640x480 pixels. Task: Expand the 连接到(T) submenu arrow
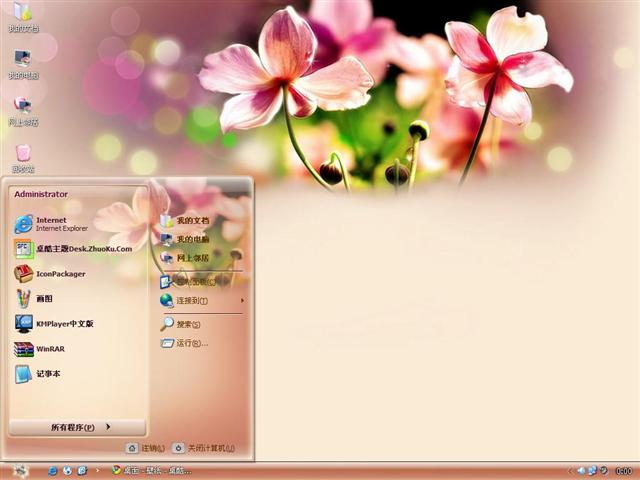point(242,301)
